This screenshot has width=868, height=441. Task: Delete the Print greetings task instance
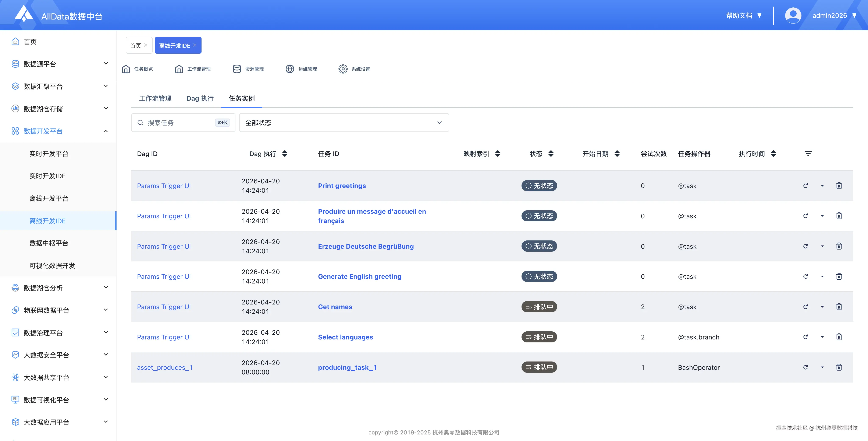pos(839,186)
